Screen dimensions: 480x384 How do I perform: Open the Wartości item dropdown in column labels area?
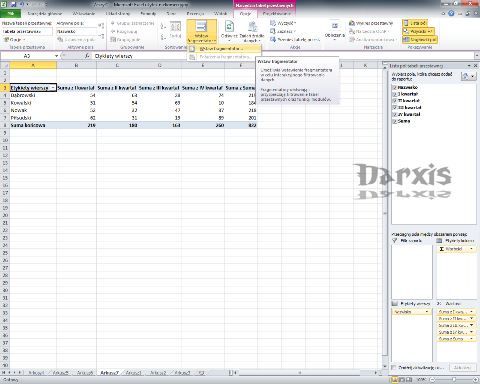471,249
